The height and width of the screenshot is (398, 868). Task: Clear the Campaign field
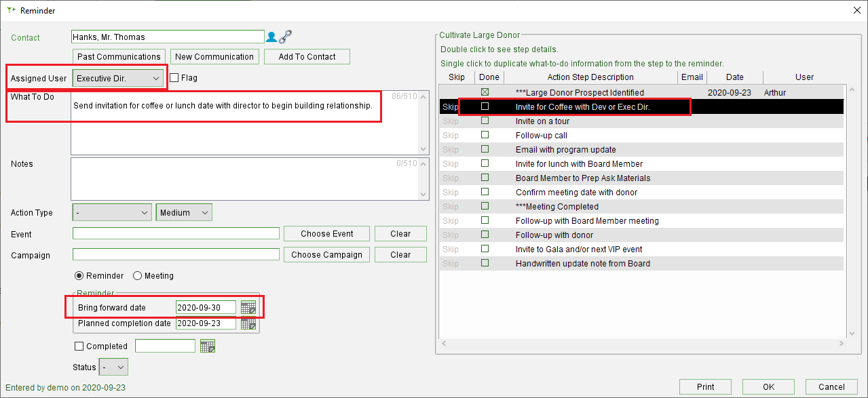click(x=400, y=255)
